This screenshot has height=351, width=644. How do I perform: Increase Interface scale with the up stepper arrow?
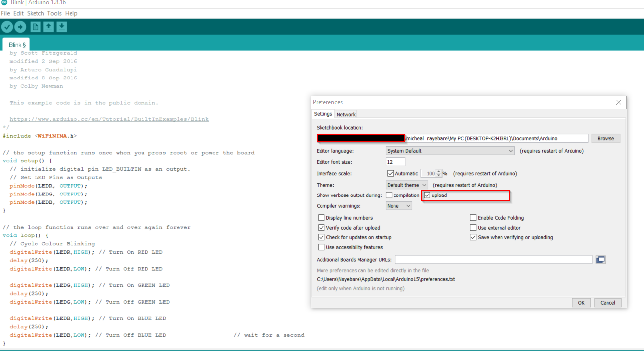coord(439,171)
